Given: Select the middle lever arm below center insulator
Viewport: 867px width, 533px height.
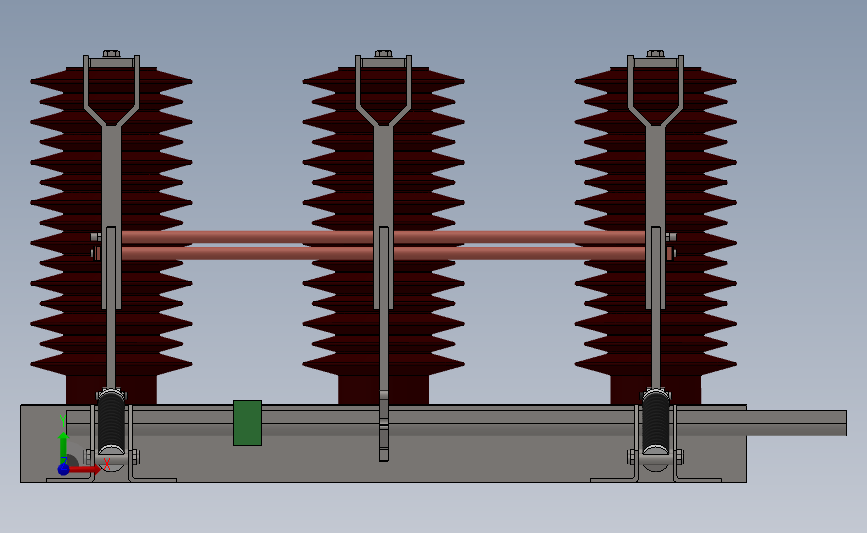Looking at the screenshot, I should pos(384,425).
